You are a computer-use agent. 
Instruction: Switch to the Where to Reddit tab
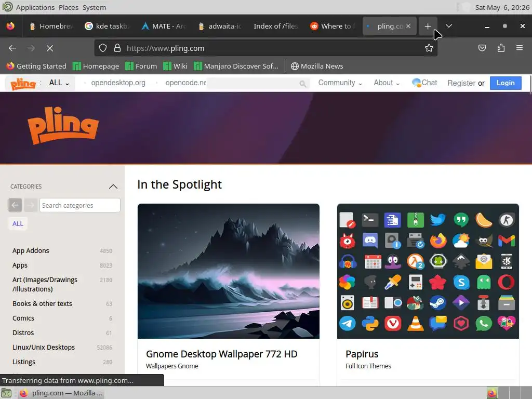pyautogui.click(x=332, y=26)
